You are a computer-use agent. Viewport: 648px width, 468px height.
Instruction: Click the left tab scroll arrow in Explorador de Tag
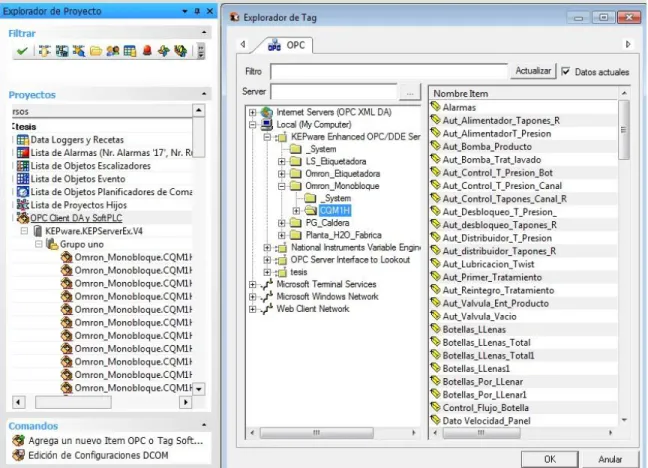[243, 44]
